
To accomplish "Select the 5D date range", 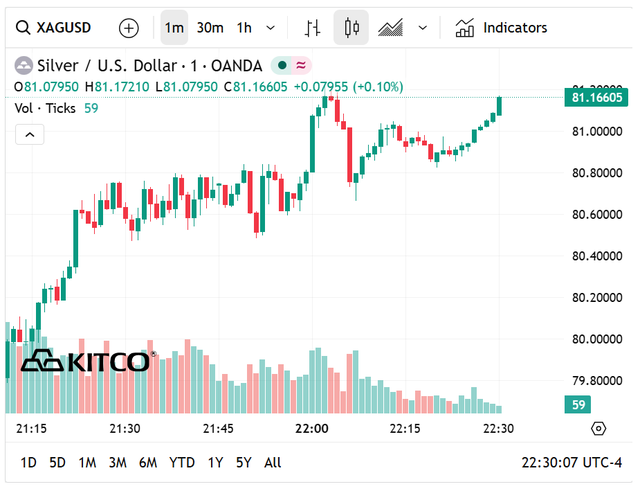I will (57, 463).
